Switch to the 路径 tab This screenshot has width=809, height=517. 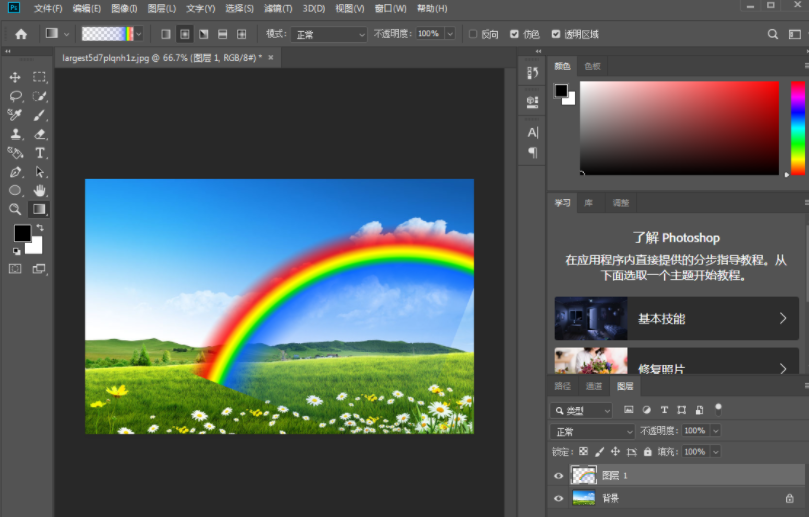click(x=562, y=386)
